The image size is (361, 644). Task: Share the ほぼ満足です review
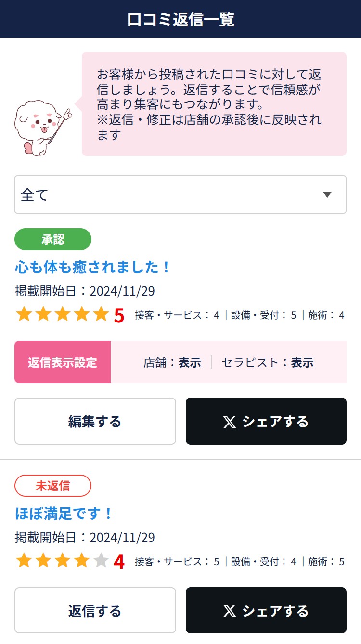tap(266, 610)
